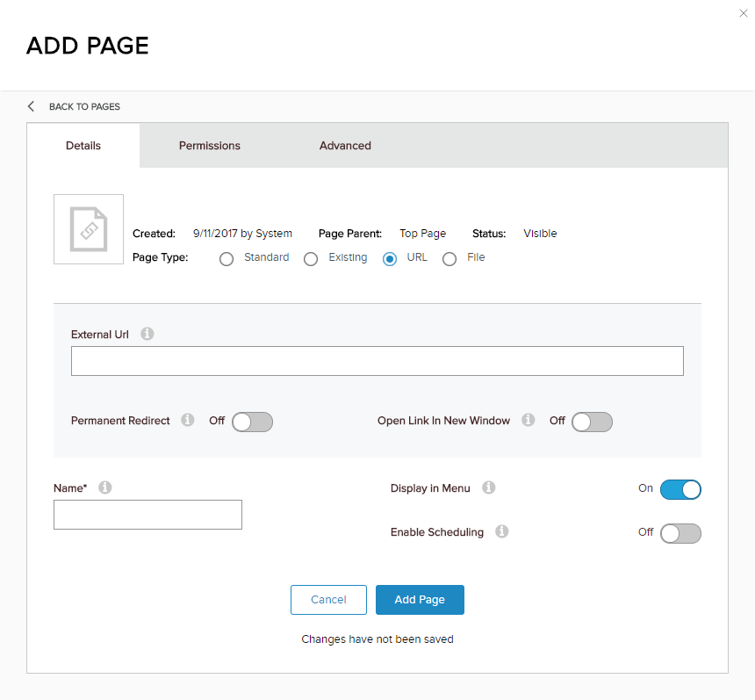
Task: Turn off Display in Menu switch
Action: (681, 489)
